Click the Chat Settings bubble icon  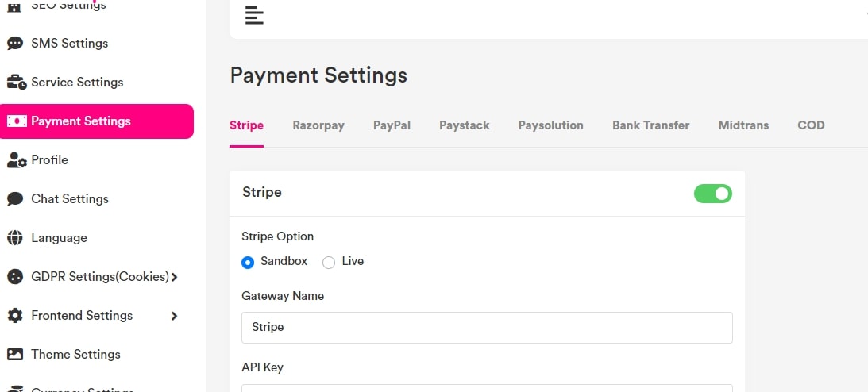point(15,199)
